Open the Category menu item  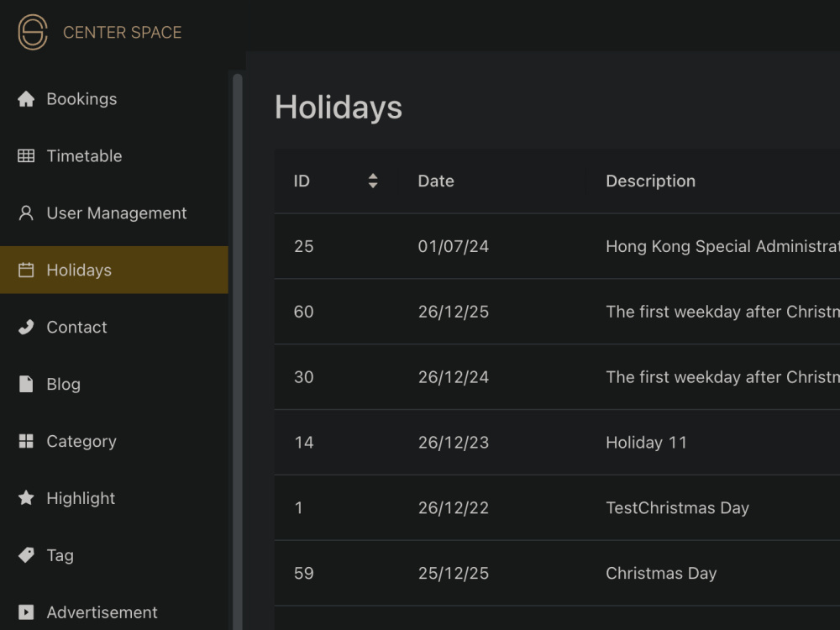click(x=114, y=442)
